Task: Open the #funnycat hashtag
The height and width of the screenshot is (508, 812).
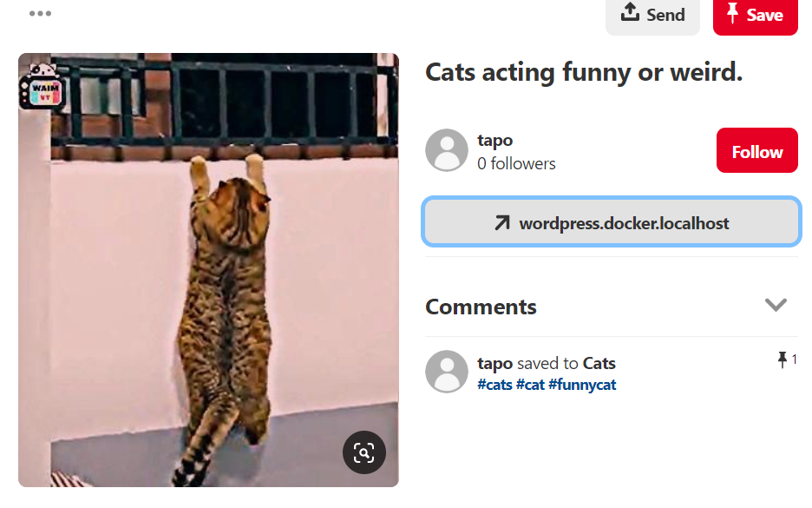Action: click(x=582, y=385)
